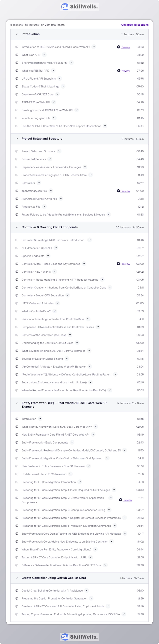159x644 pixels.
Task: Open Preview for EF Core Migration Step-2 lecture
Action: point(127,500)
